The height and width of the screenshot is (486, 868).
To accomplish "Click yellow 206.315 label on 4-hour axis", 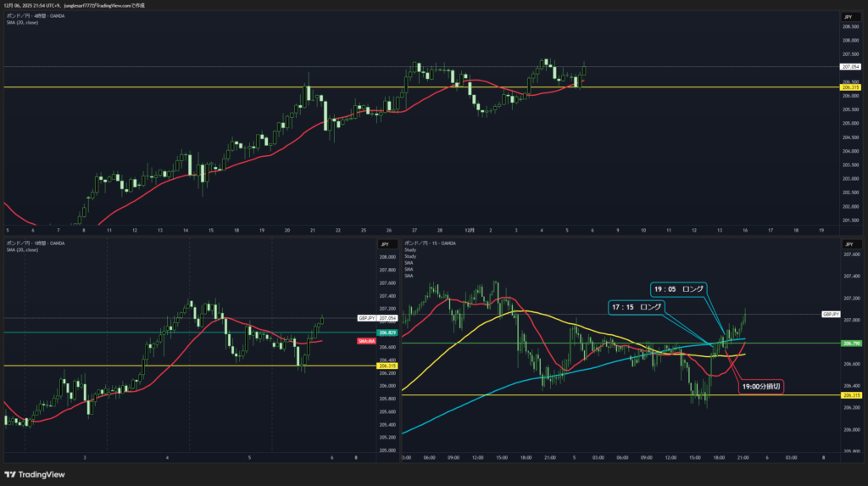I will click(850, 87).
